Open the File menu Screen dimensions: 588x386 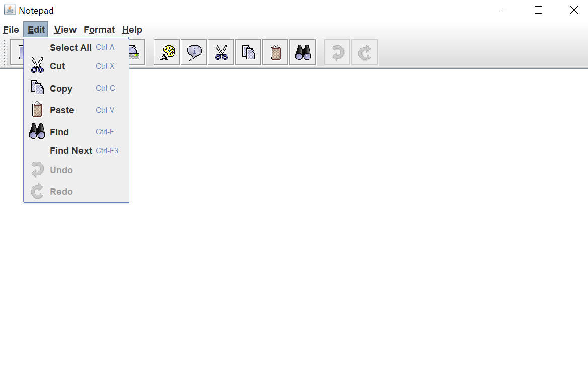click(11, 30)
